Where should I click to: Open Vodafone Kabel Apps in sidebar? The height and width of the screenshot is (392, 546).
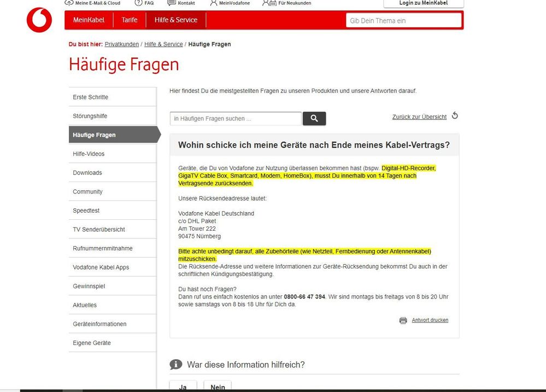pyautogui.click(x=113, y=267)
